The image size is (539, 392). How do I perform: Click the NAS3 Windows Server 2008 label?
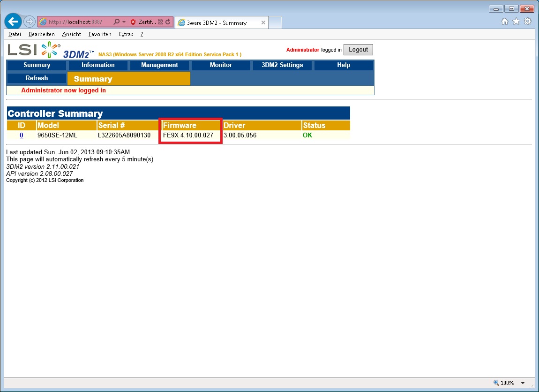(x=170, y=54)
